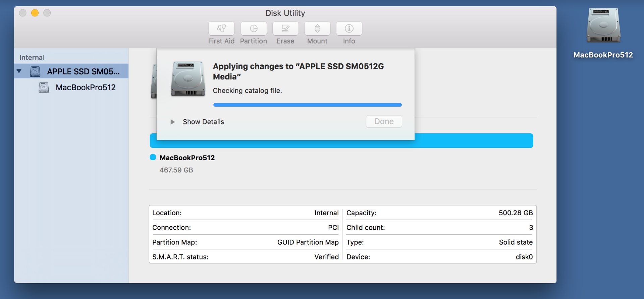Click the GUID Partition Map value
This screenshot has height=299, width=644.
[308, 242]
